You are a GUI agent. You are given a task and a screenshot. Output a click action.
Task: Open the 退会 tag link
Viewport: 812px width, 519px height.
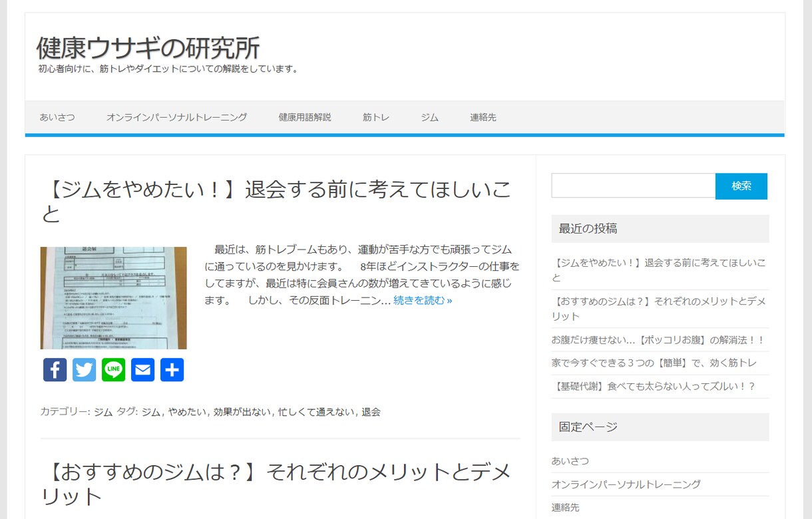coord(371,412)
